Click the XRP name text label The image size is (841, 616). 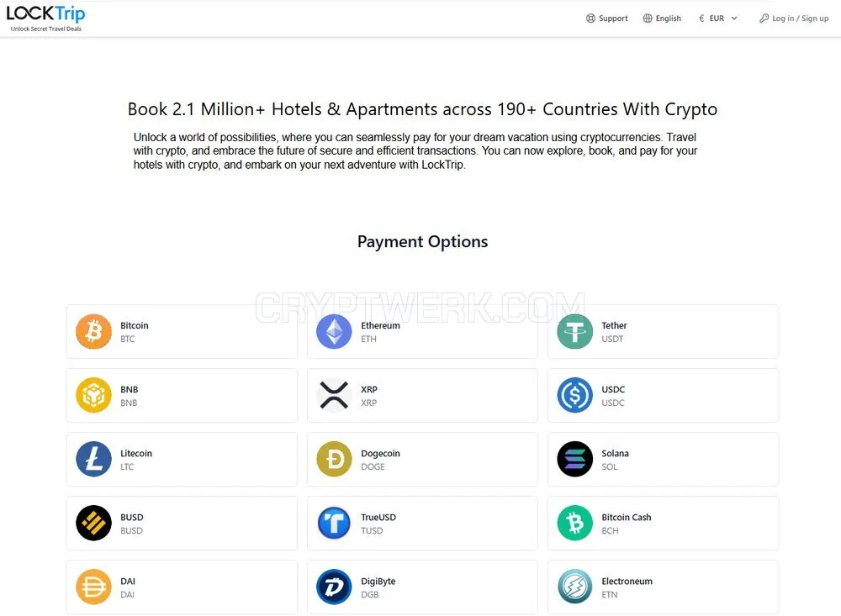pyautogui.click(x=369, y=389)
